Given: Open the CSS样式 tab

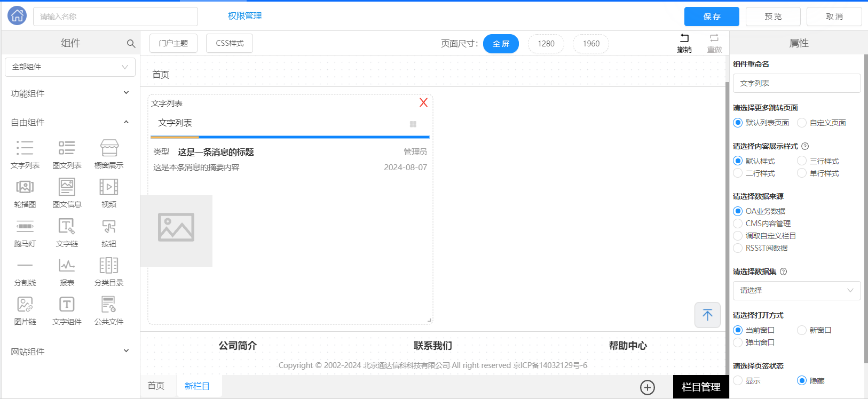Looking at the screenshot, I should 230,43.
